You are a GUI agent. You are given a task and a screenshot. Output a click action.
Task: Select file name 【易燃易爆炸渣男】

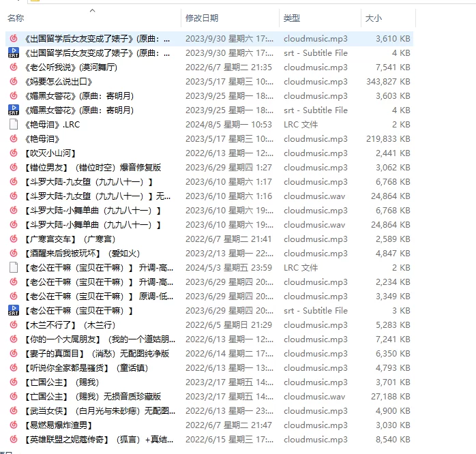tap(59, 425)
